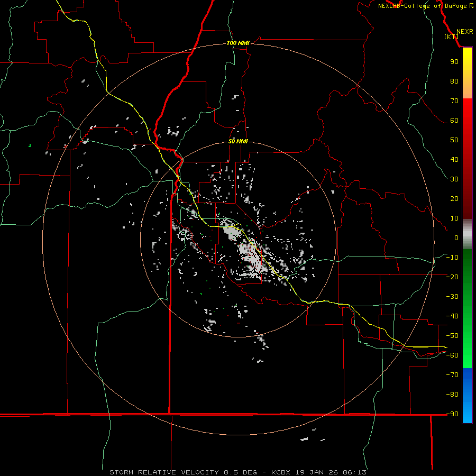
Task: Click the positive 90 scale label
Action: (x=454, y=62)
